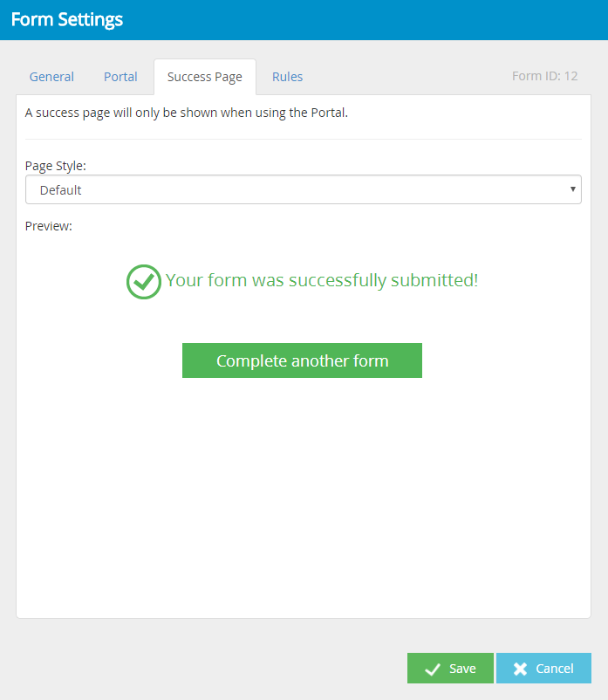
Task: Click the empty area below the preview button
Action: 304,496
